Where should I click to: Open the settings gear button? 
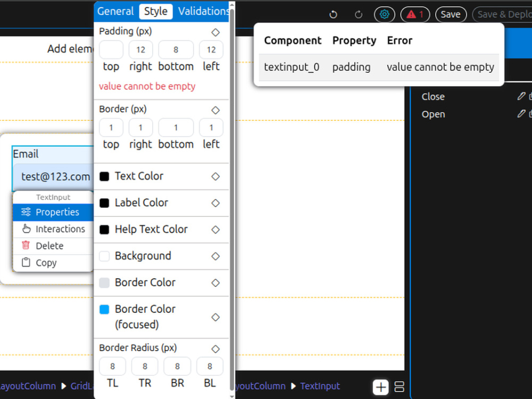385,14
